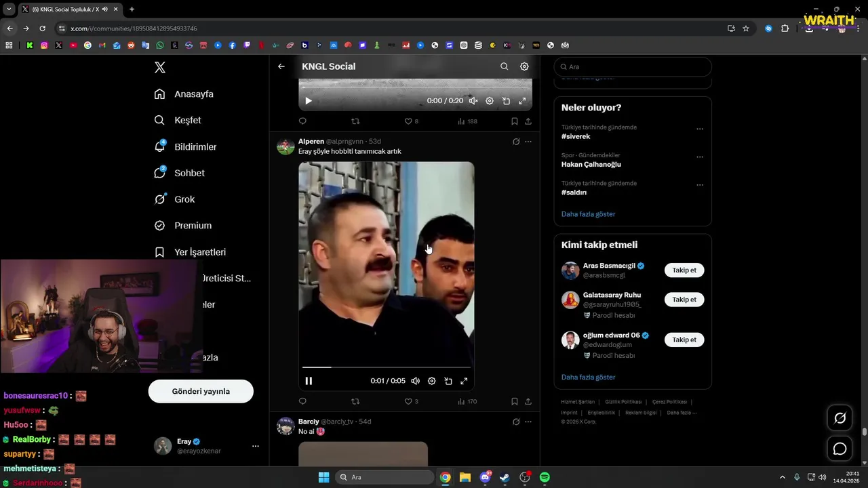Open a new browser tab
Image resolution: width=868 pixels, height=488 pixels.
coord(132,9)
